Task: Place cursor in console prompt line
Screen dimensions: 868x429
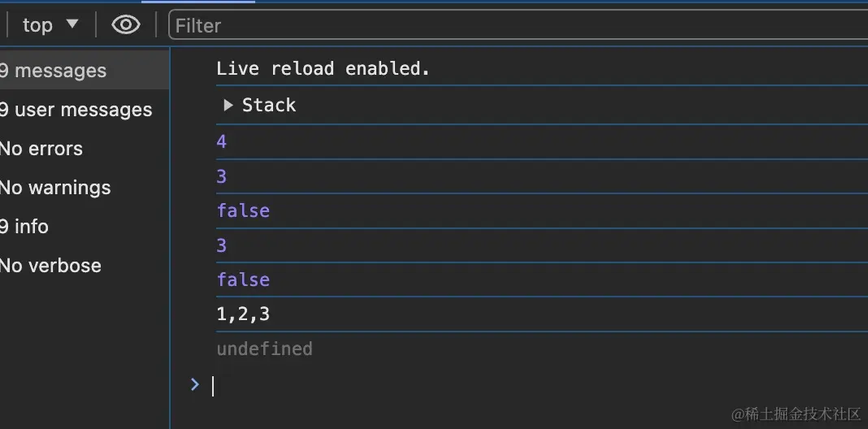Action: [x=488, y=385]
